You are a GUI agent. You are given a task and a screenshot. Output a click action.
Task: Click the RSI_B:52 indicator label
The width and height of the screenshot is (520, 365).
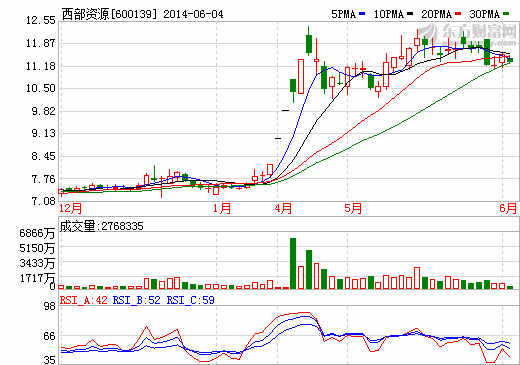coord(137,300)
